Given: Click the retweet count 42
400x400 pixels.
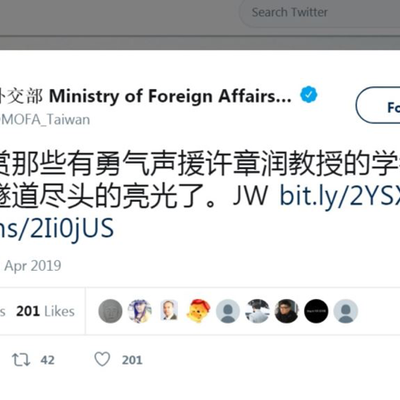Looking at the screenshot, I should point(47,360).
